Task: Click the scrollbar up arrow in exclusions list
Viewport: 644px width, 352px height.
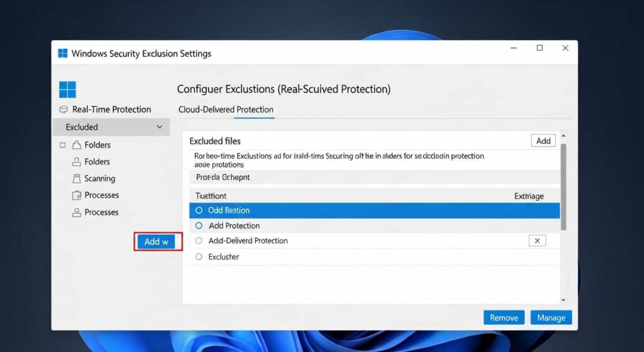Action: click(563, 135)
